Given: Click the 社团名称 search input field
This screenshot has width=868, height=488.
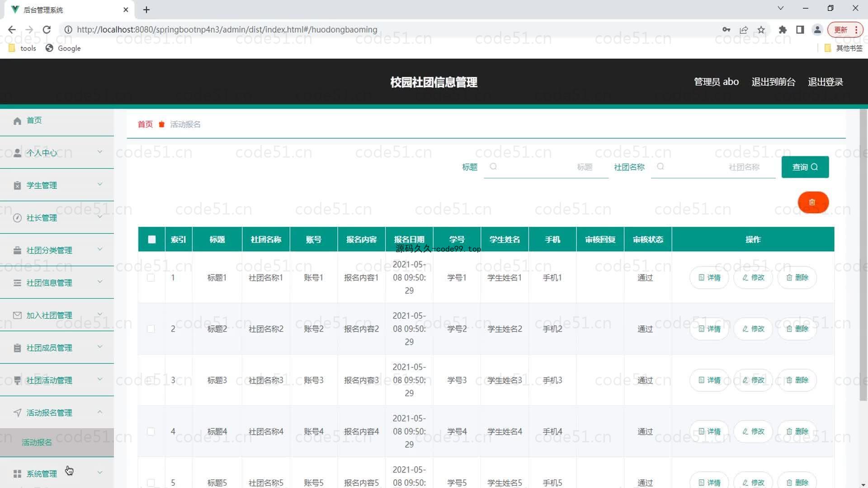Looking at the screenshot, I should (713, 167).
